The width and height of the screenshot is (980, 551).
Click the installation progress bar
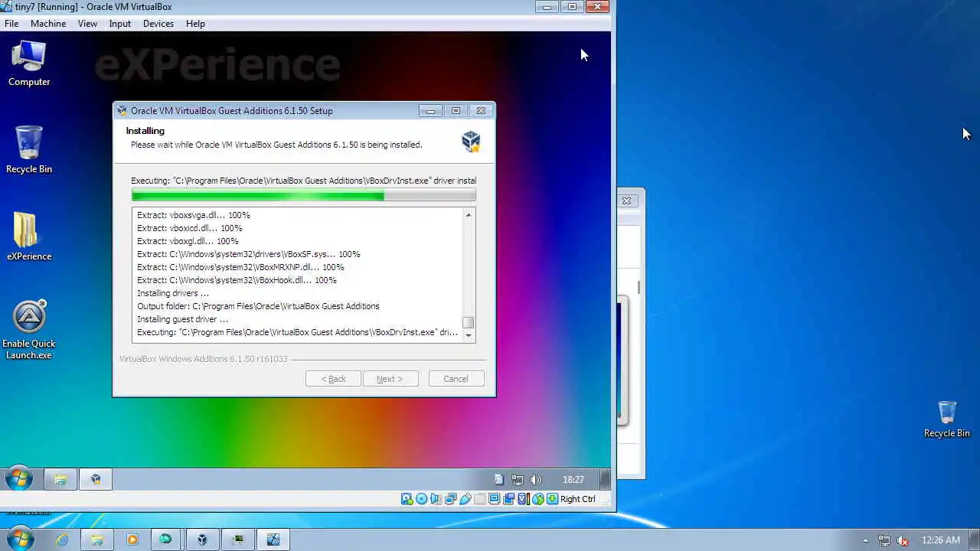pos(304,196)
